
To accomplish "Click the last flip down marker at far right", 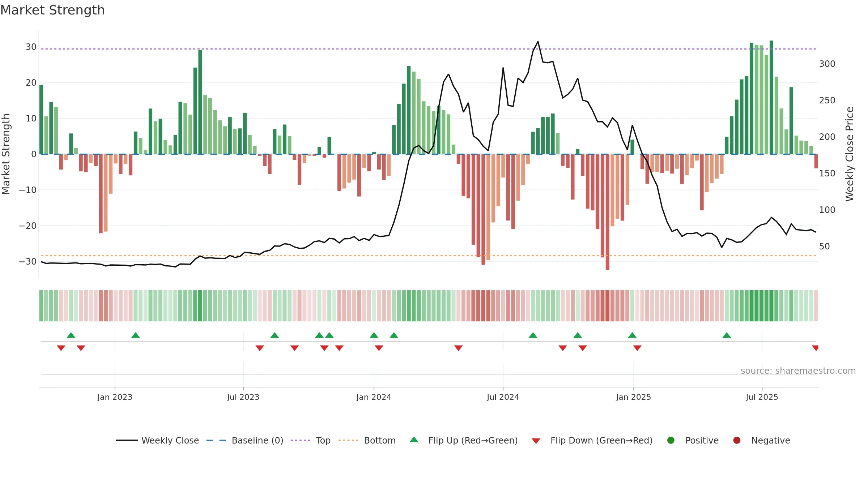I will pyautogui.click(x=815, y=348).
